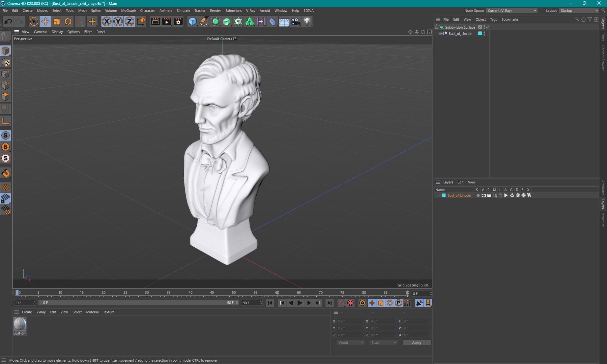Open the Mesh menu
This screenshot has width=607, height=364.
82,10
